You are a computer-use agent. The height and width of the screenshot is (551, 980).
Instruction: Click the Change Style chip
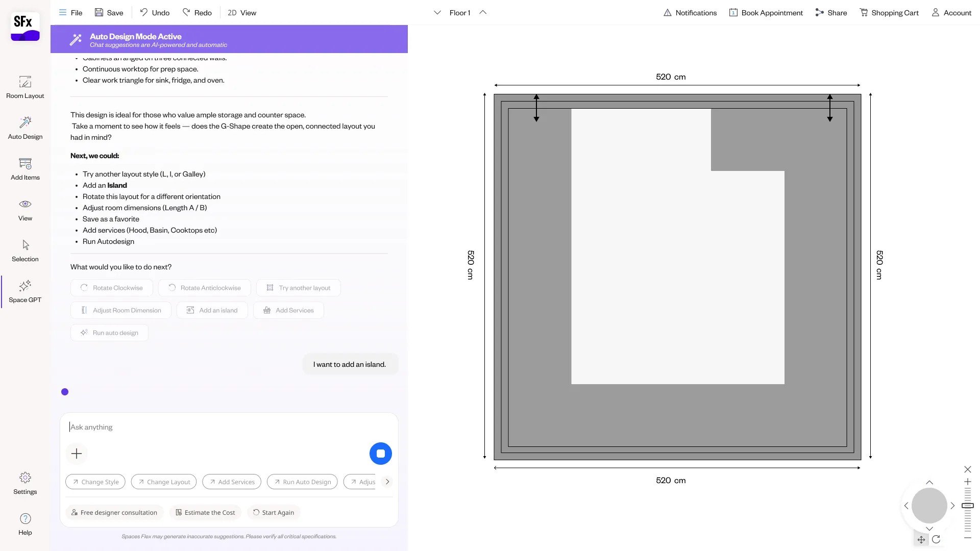[x=95, y=482]
